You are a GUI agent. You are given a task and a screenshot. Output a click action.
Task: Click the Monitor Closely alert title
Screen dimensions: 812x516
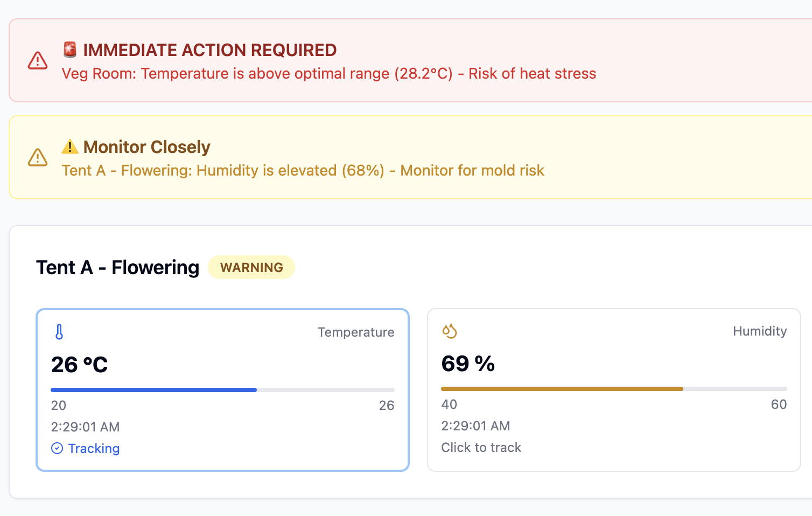146,147
